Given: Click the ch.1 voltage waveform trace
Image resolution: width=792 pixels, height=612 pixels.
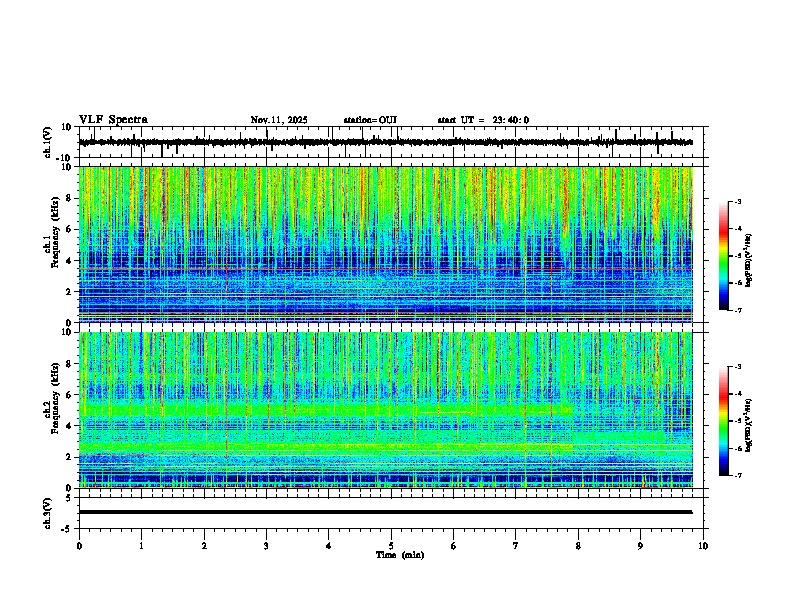Looking at the screenshot, I should tap(385, 142).
